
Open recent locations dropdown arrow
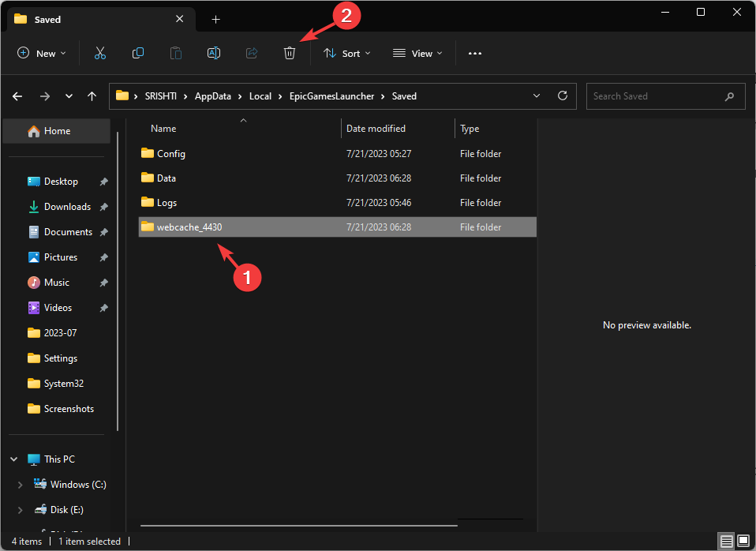(69, 96)
